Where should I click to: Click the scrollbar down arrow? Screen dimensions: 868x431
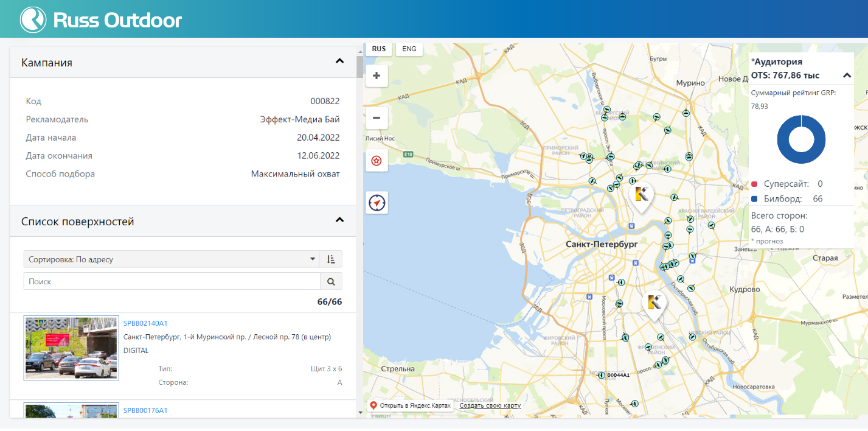tap(359, 413)
